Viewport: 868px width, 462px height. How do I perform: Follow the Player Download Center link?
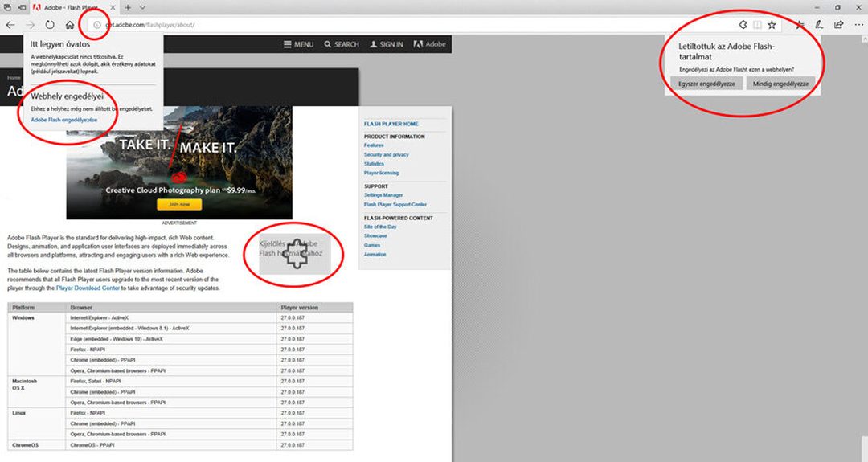click(88, 288)
